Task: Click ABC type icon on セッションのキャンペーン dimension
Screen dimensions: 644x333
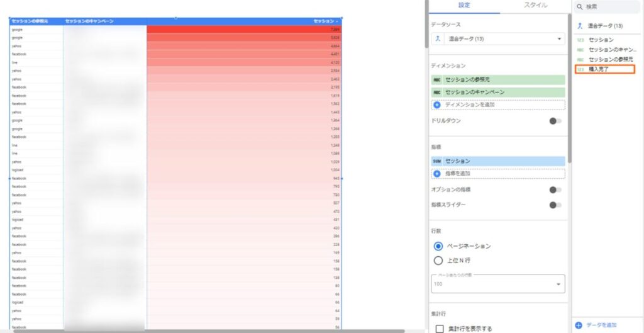Action: (437, 92)
